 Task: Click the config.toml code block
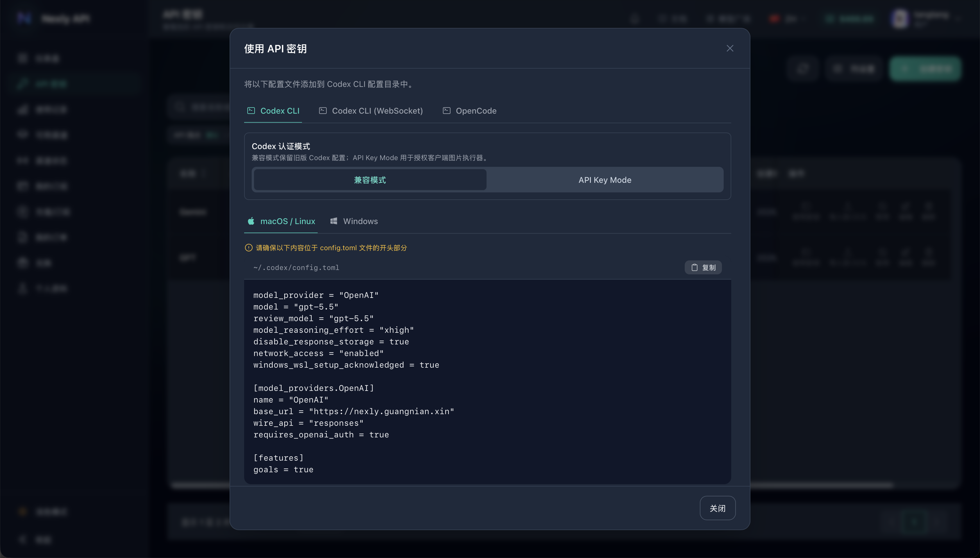click(x=487, y=382)
